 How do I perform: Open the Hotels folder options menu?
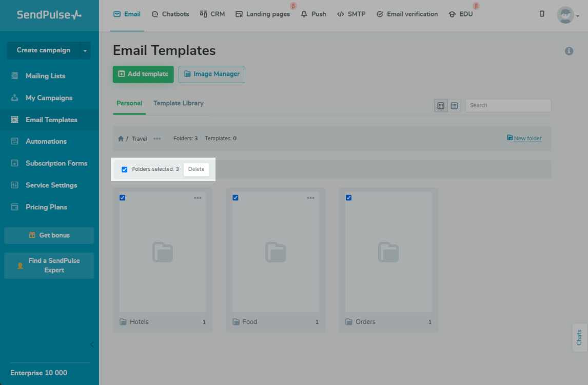coord(198,198)
